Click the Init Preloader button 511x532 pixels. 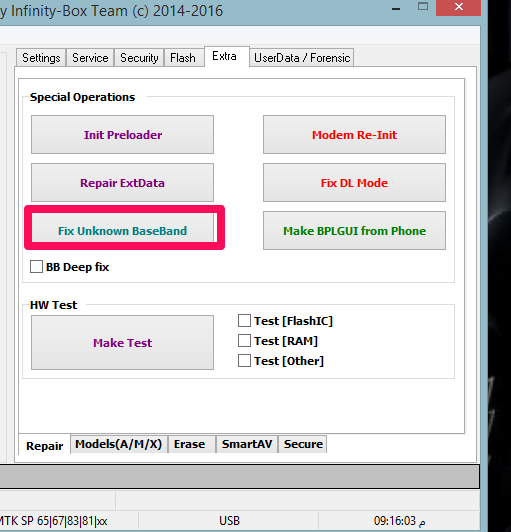pos(122,134)
